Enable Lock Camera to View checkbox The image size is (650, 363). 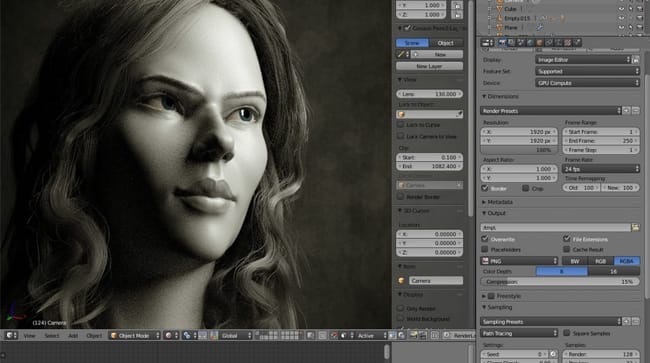pyautogui.click(x=400, y=136)
